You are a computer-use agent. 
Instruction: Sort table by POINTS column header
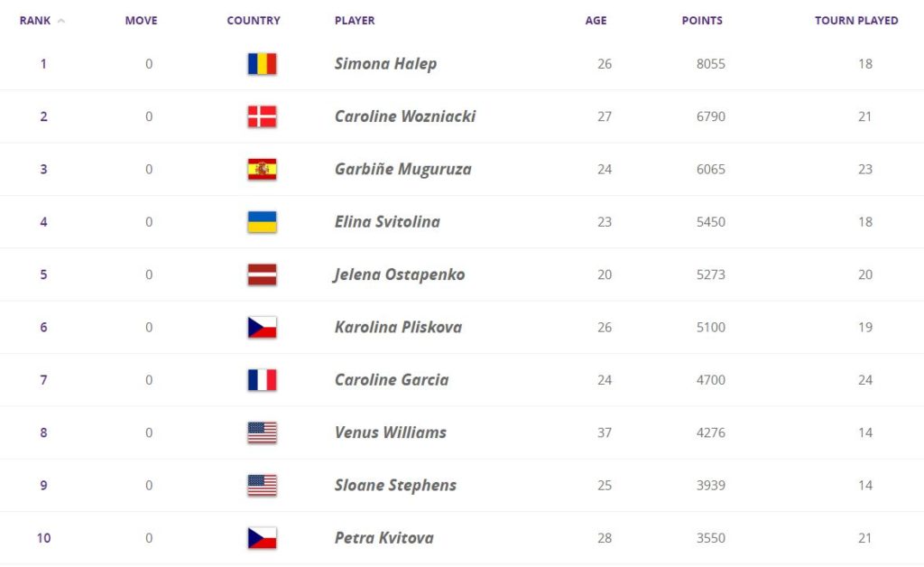tap(702, 21)
